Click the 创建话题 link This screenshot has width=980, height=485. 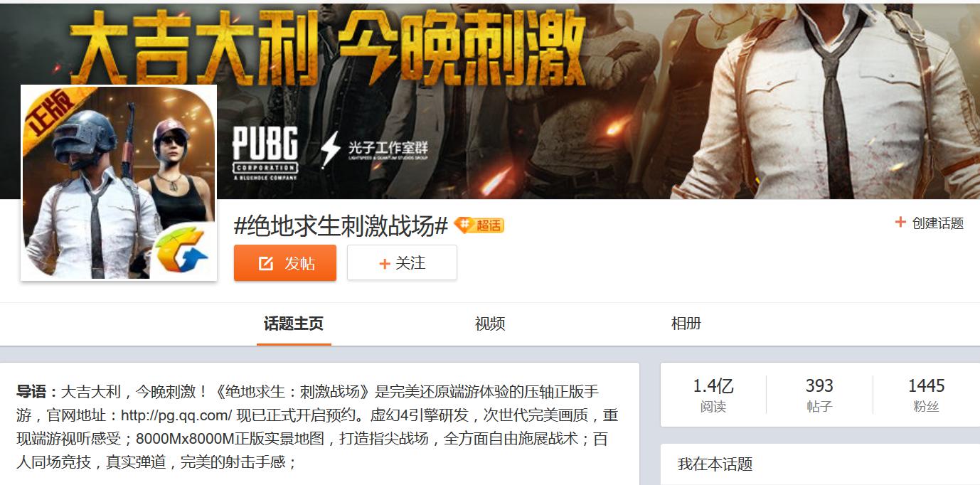click(929, 223)
